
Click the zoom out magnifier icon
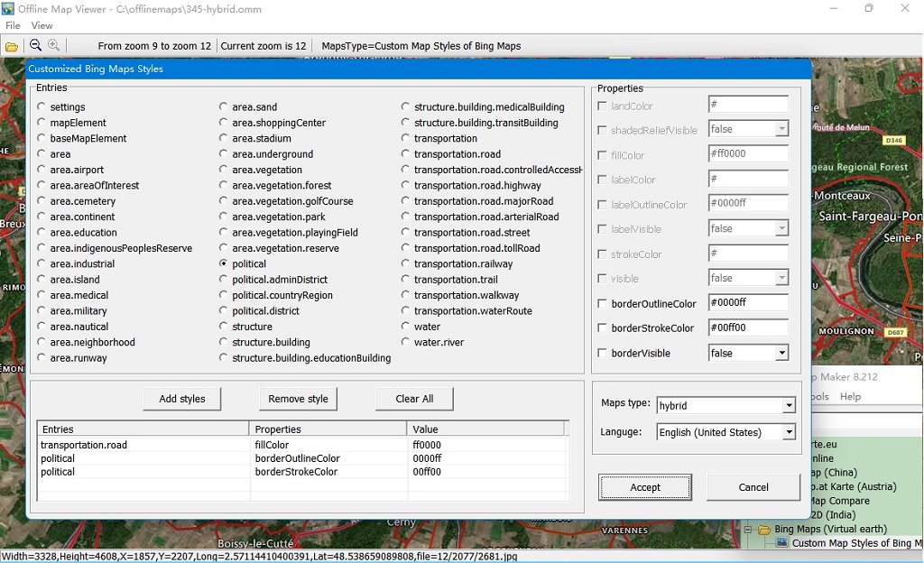pyautogui.click(x=35, y=45)
